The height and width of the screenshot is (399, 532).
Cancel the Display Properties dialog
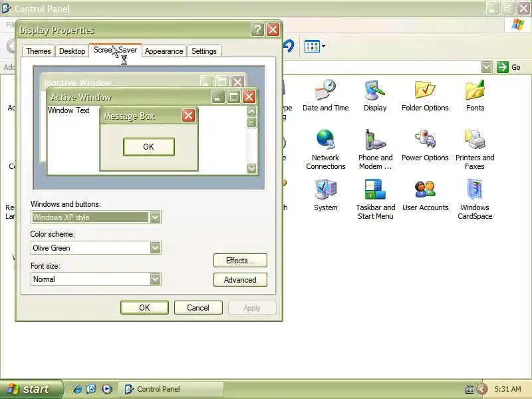pos(198,308)
